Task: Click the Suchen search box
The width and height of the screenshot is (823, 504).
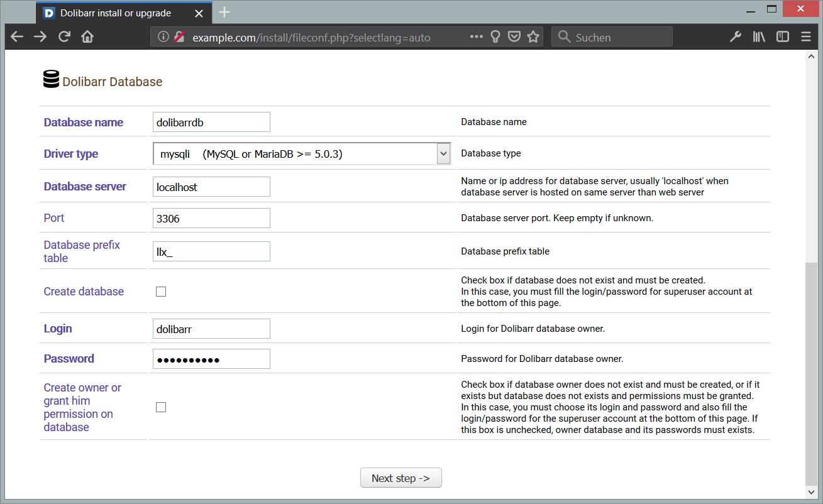Action: 612,36
